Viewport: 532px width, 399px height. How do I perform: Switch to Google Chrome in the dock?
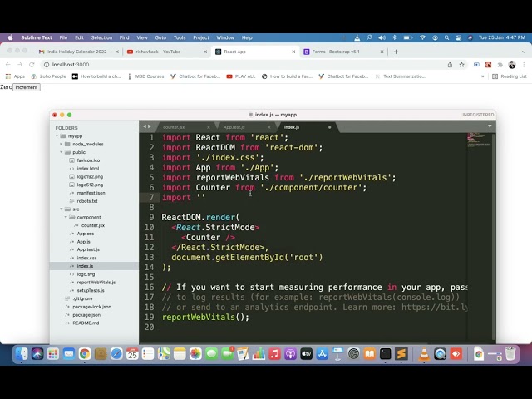point(85,354)
